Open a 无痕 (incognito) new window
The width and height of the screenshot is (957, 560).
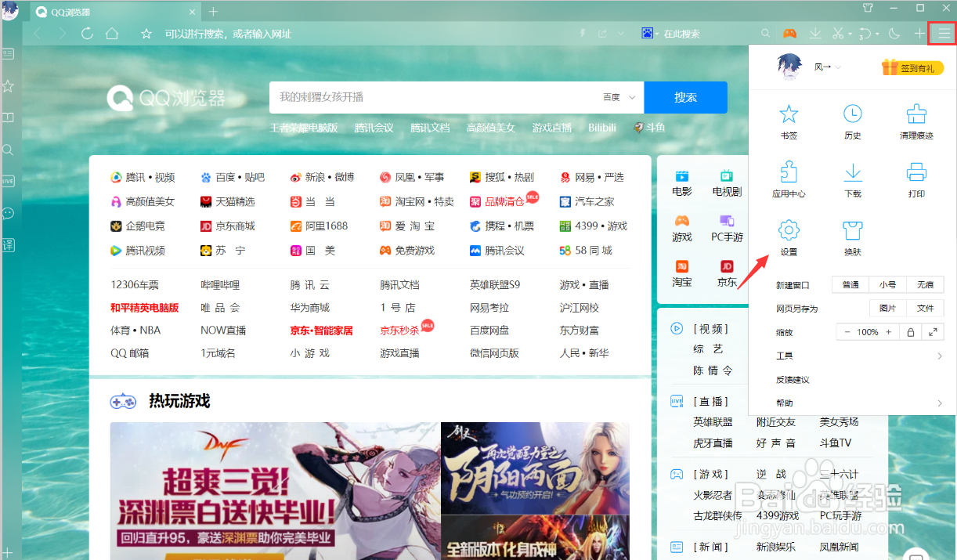925,285
